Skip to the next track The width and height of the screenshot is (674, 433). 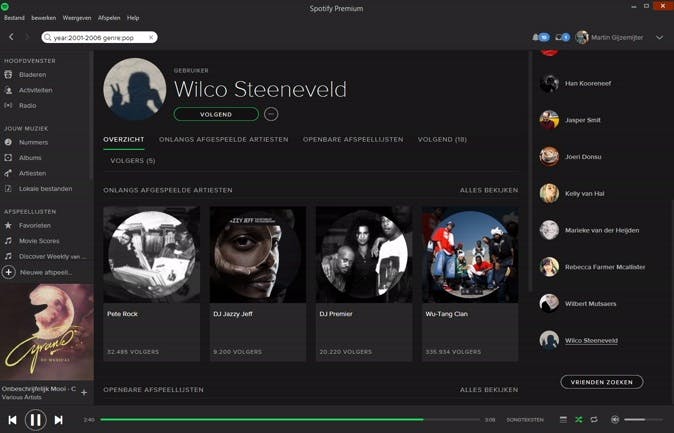pyautogui.click(x=58, y=420)
